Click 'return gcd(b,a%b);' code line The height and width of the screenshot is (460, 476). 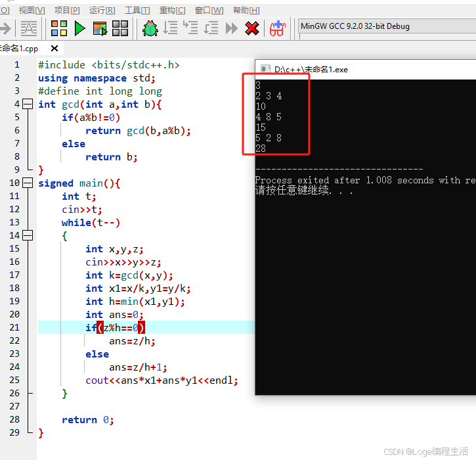pyautogui.click(x=138, y=131)
